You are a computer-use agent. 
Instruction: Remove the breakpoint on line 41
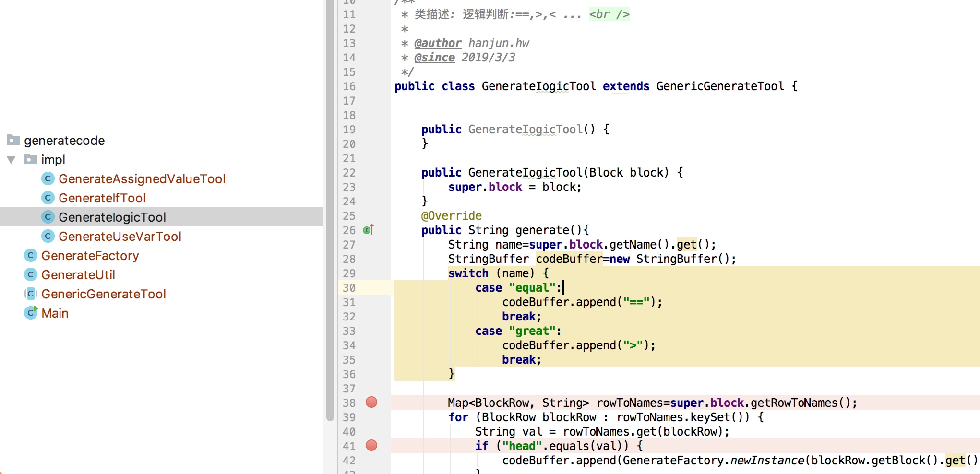click(371, 445)
